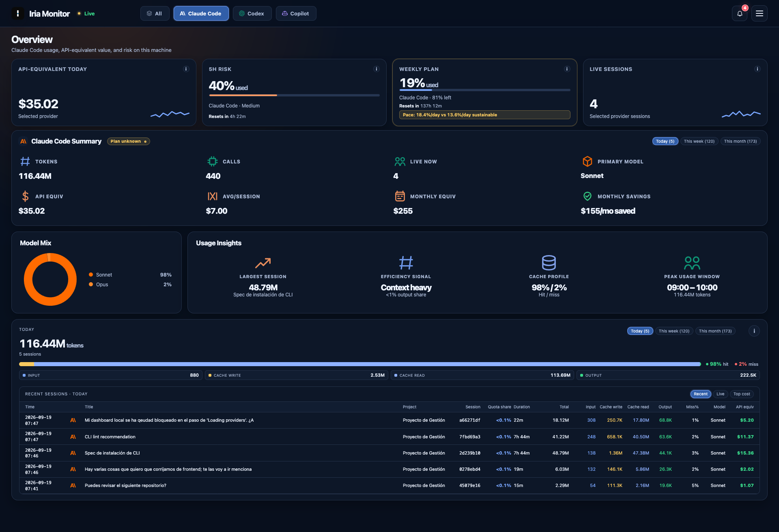The width and height of the screenshot is (779, 532).
Task: Select This month (173) in Today tokens panel
Action: tap(715, 331)
